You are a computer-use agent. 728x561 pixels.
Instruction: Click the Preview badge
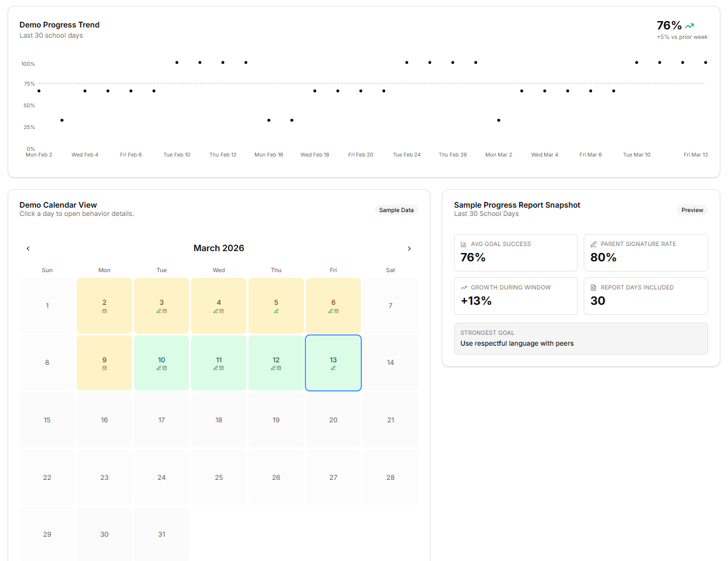coord(692,210)
